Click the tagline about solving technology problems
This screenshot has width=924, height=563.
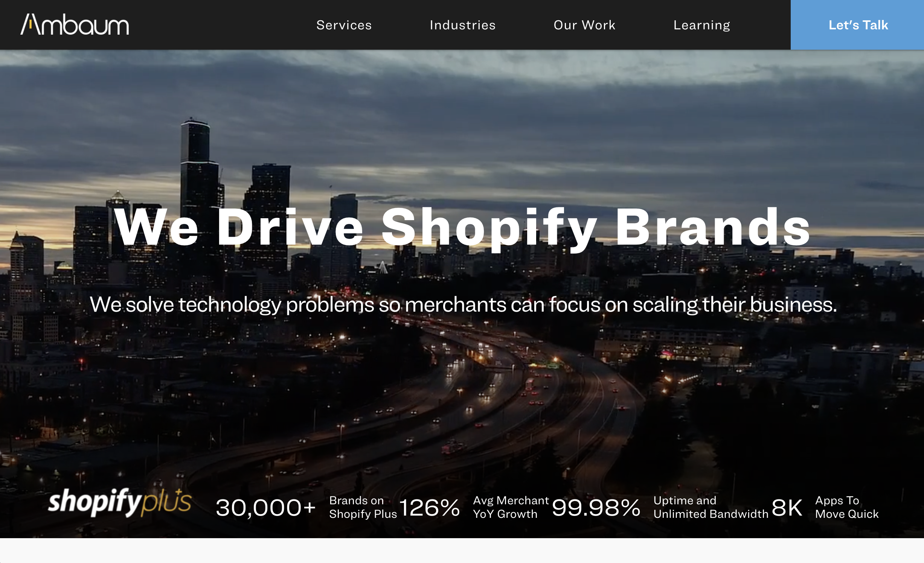[x=463, y=304]
